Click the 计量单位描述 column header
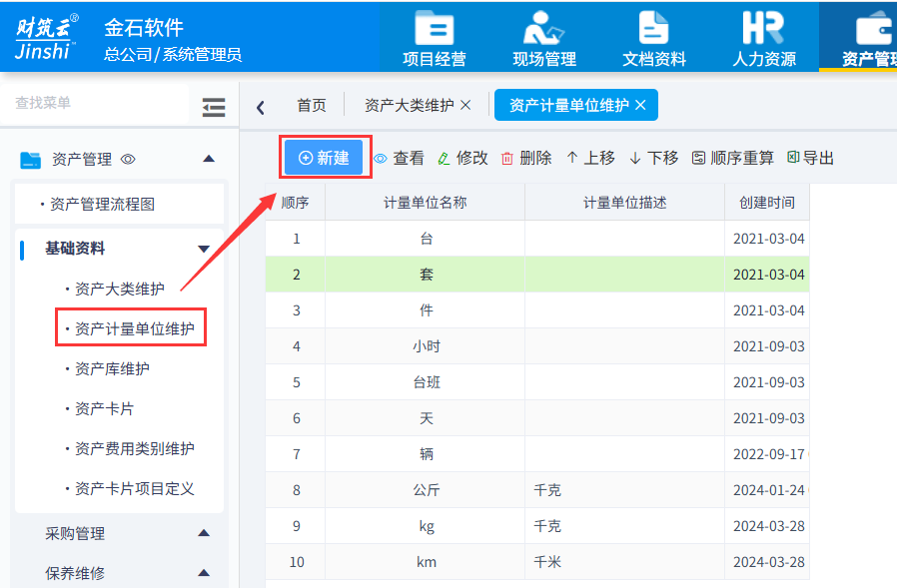This screenshot has width=897, height=588. (624, 203)
